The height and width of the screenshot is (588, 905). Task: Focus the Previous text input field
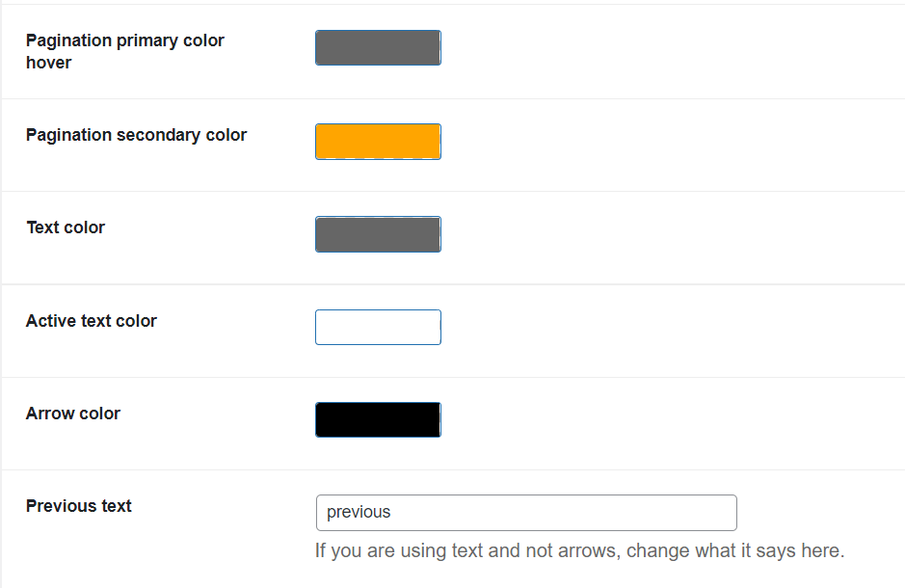point(526,513)
